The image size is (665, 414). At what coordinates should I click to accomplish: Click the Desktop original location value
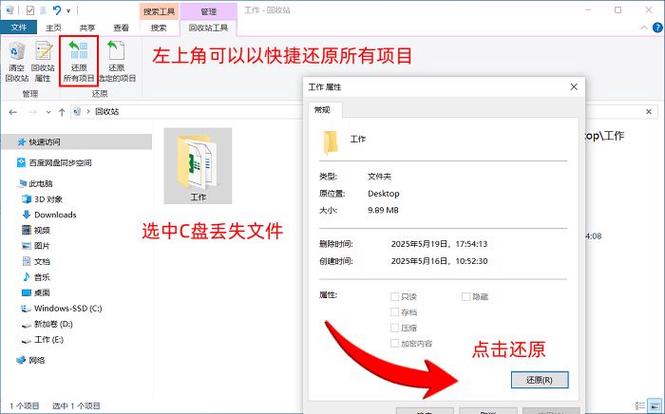383,193
